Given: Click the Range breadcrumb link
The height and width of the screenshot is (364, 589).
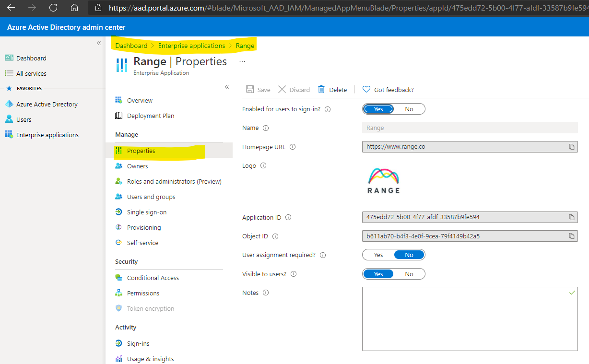Looking at the screenshot, I should click(245, 46).
